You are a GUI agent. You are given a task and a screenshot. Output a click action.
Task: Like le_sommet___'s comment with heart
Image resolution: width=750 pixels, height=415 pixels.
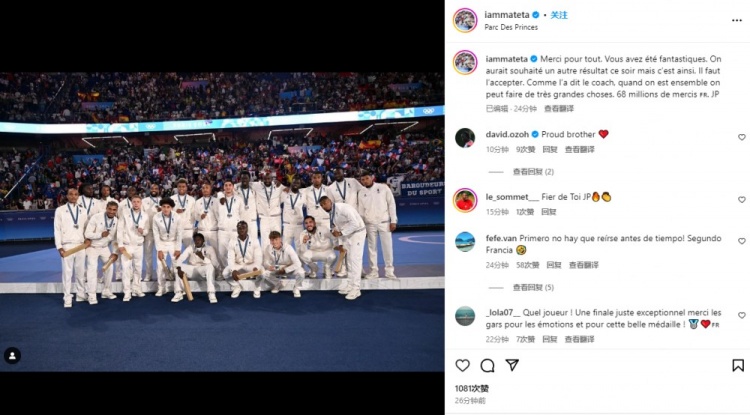point(741,200)
